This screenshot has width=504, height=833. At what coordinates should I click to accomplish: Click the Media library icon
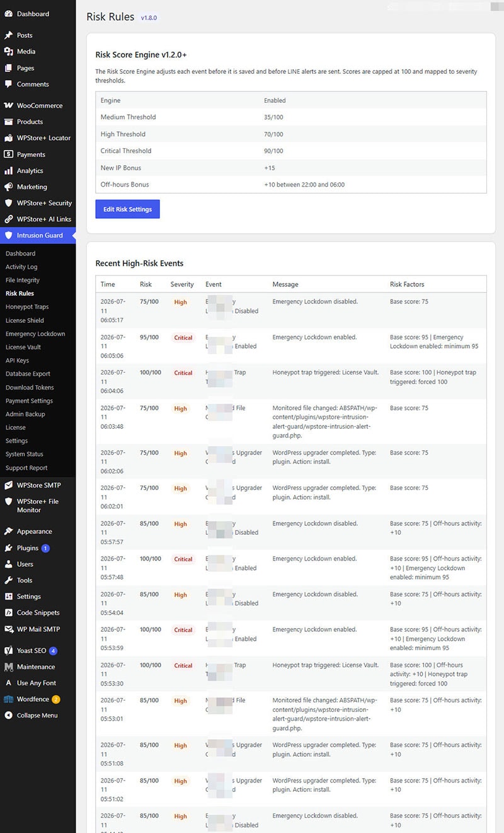tap(8, 52)
